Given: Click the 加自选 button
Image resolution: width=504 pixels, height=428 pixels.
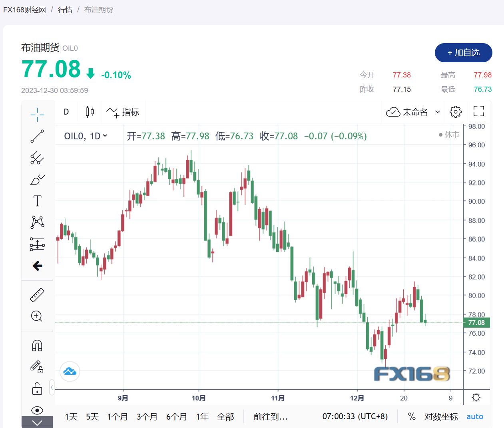Looking at the screenshot, I should coord(463,53).
